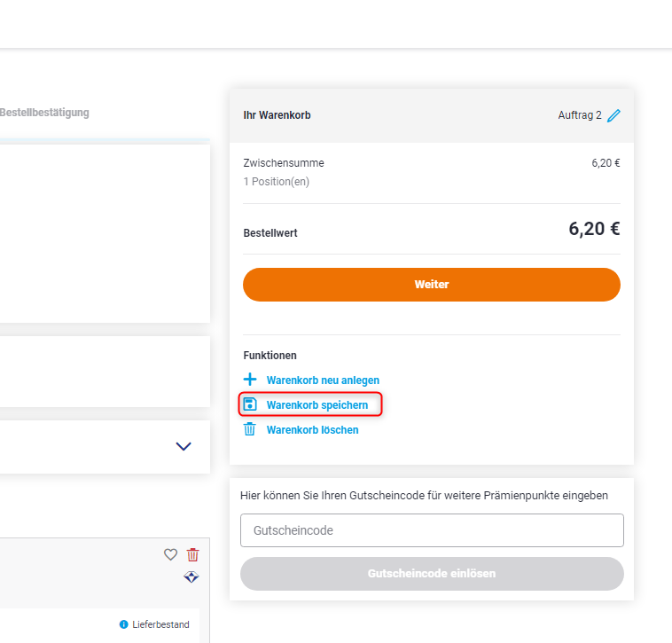Click the info icon beside Lieferbestand
Image resolution: width=672 pixels, height=643 pixels.
pyautogui.click(x=124, y=624)
